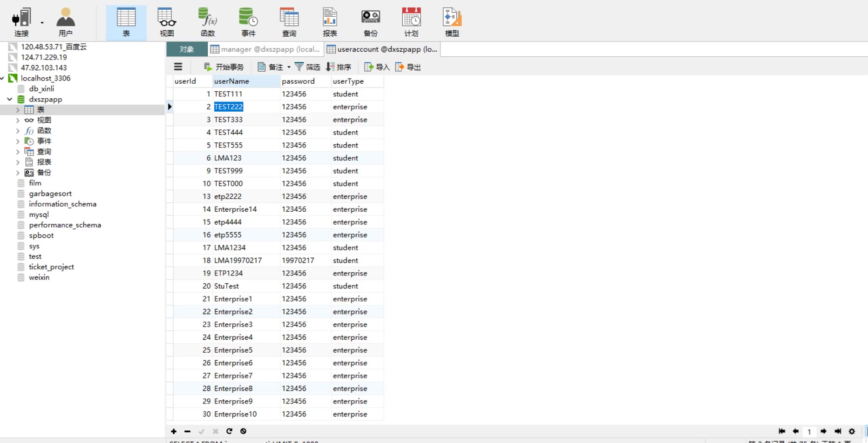Viewport: 868px width, 443px height.
Task: Select the 视图 (View) toolbar icon
Action: pos(167,22)
